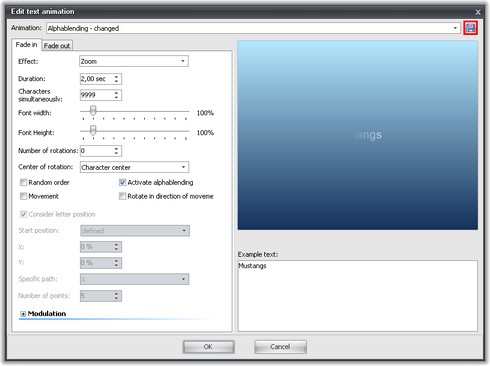Image resolution: width=490 pixels, height=366 pixels.
Task: Click the Y percentage field
Action: pyautogui.click(x=96, y=263)
